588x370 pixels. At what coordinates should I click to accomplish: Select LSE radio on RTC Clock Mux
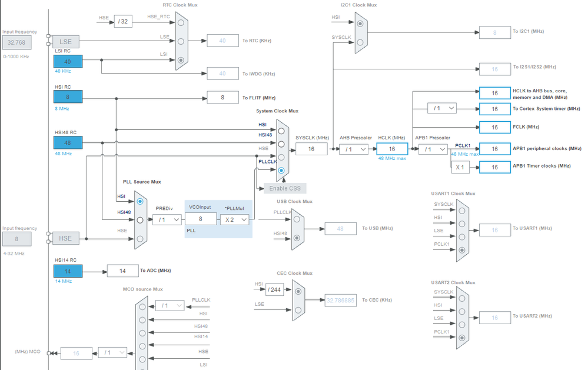[181, 41]
